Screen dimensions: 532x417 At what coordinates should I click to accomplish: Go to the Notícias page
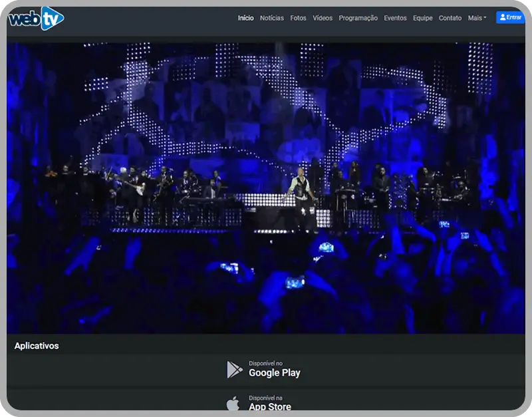click(272, 18)
